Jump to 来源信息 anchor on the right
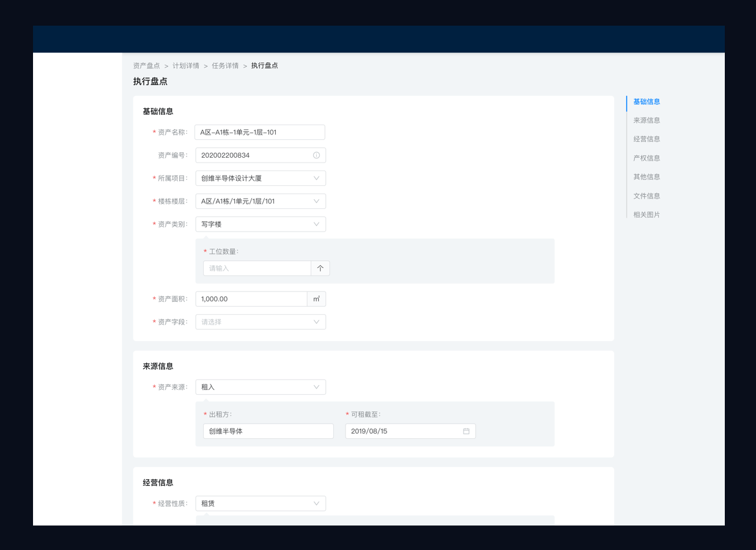The height and width of the screenshot is (550, 756). [x=647, y=120]
